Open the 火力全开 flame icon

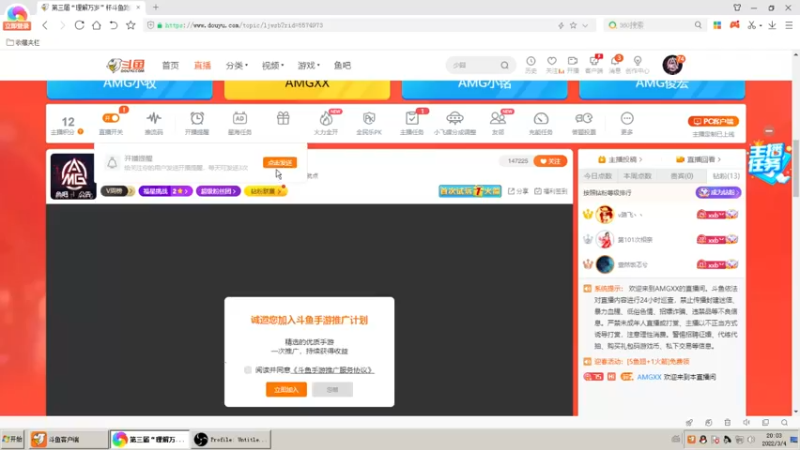[326, 119]
